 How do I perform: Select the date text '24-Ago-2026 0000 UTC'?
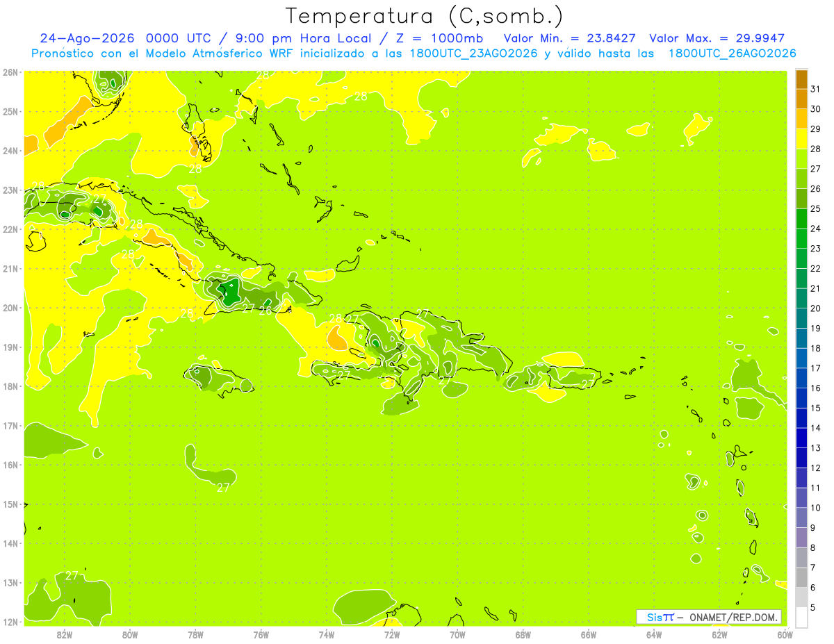(124, 38)
